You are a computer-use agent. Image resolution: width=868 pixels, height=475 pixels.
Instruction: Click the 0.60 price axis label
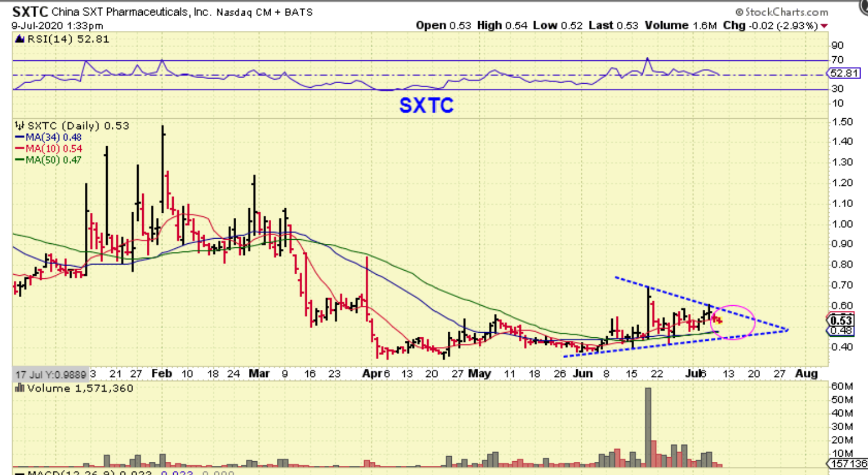tap(842, 306)
